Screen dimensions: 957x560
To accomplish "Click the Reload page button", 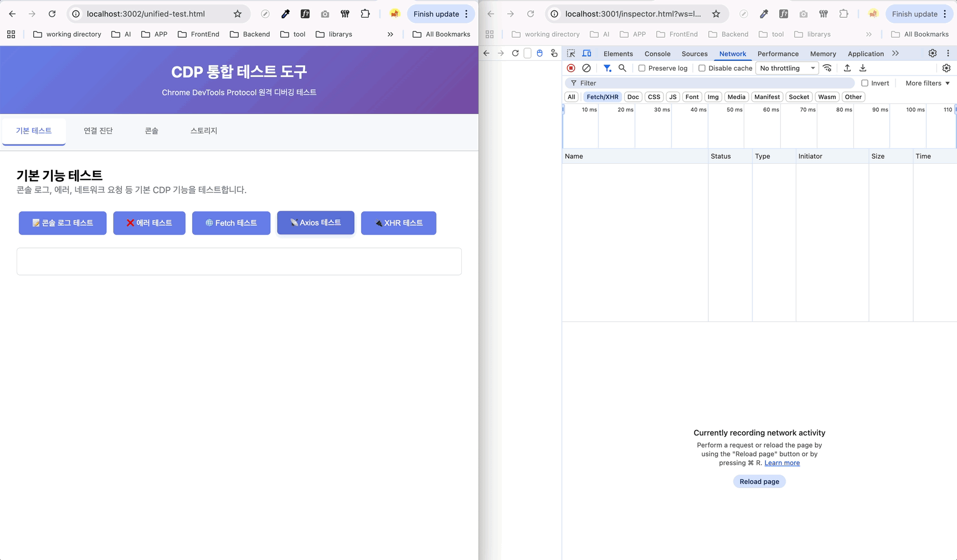I will click(759, 481).
